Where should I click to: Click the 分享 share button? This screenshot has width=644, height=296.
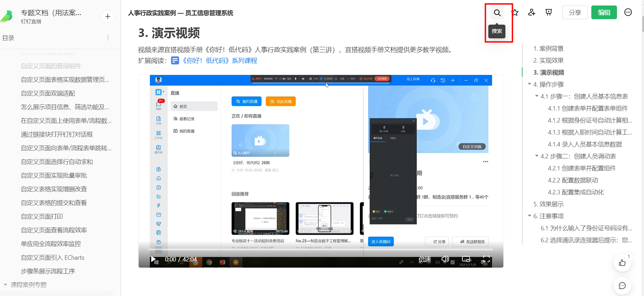(x=575, y=12)
